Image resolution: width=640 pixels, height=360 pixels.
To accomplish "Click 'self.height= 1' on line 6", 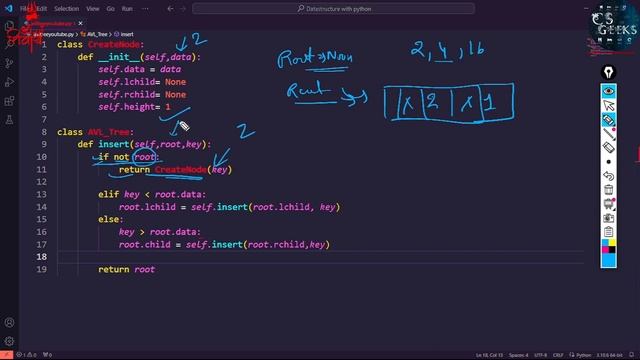I will click(x=134, y=107).
